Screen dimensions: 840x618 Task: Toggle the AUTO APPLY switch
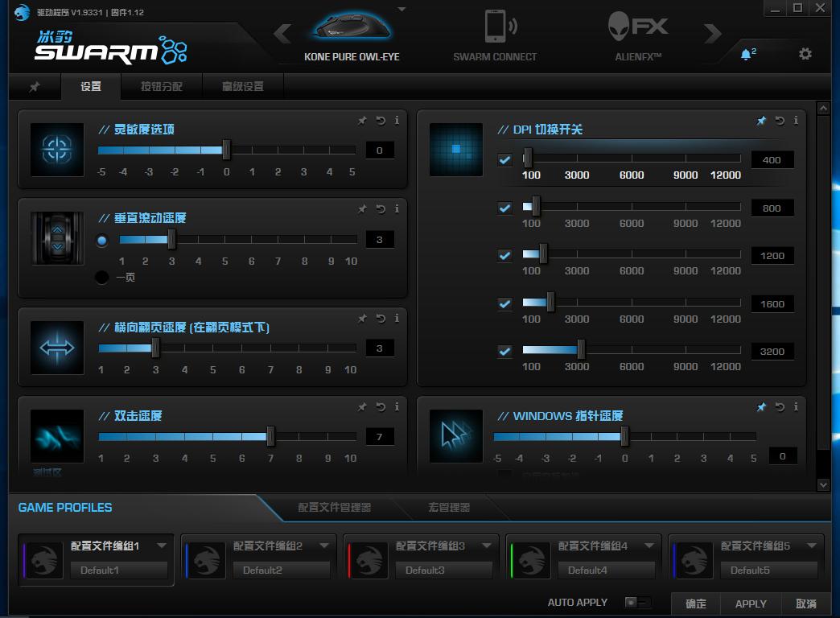[x=637, y=603]
